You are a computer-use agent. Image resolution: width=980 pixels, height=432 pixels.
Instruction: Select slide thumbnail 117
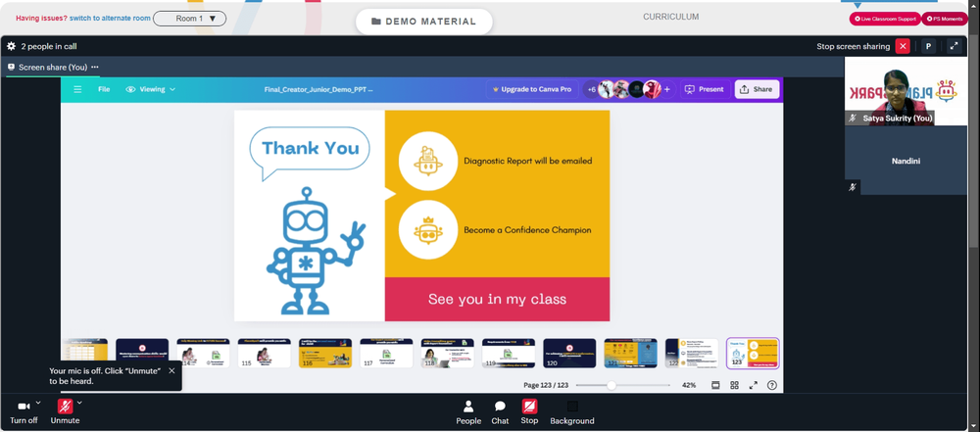point(386,354)
